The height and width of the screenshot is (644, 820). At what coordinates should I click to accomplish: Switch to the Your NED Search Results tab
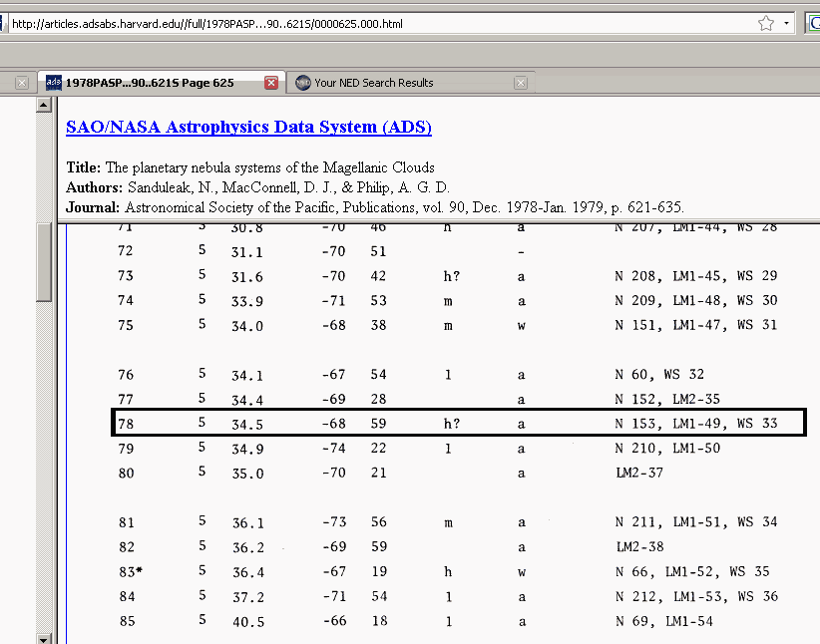point(374,83)
